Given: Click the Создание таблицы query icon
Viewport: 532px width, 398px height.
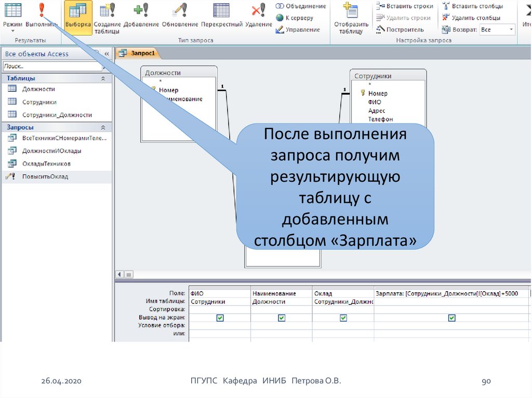Looking at the screenshot, I should click(108, 11).
